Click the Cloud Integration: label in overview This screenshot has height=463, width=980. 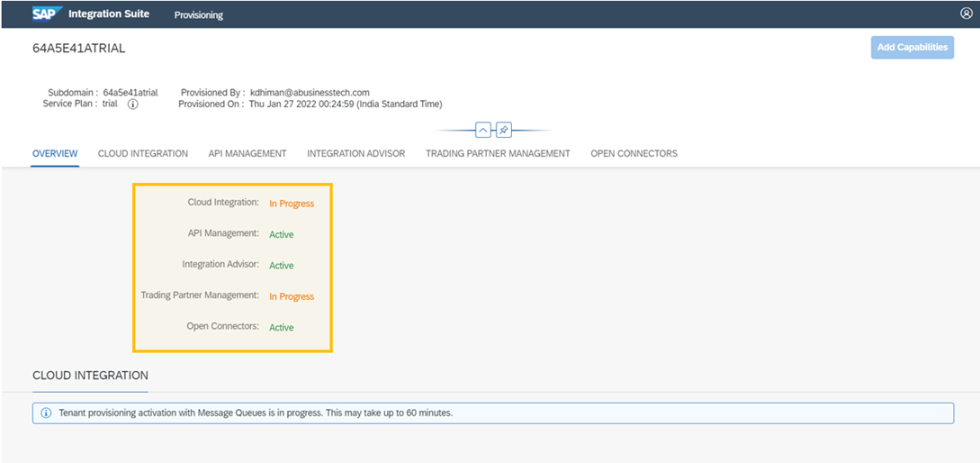click(x=223, y=202)
